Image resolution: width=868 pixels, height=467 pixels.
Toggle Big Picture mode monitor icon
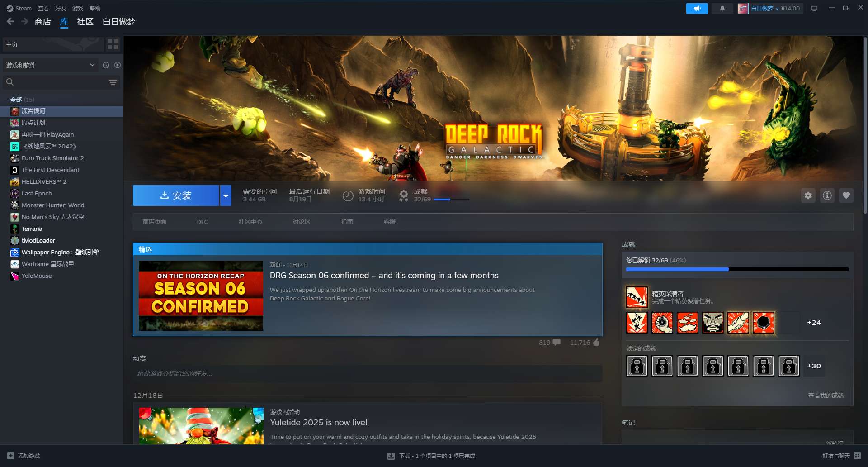tap(814, 9)
